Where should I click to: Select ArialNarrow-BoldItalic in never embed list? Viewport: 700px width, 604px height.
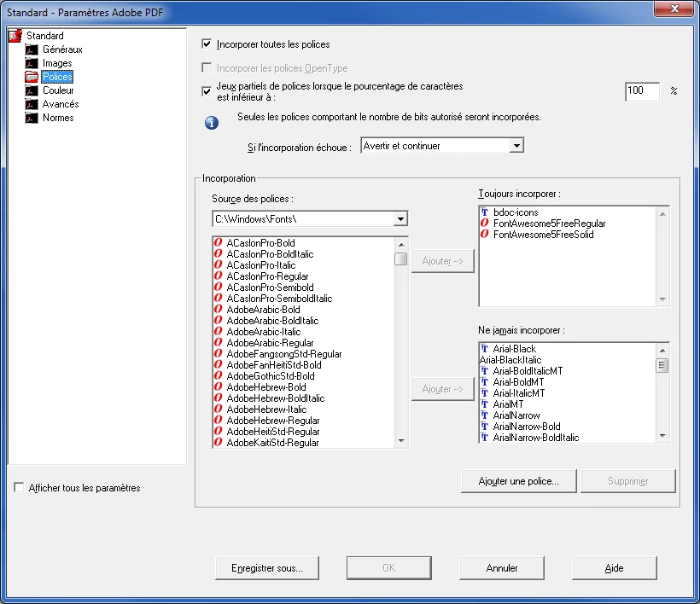click(536, 437)
